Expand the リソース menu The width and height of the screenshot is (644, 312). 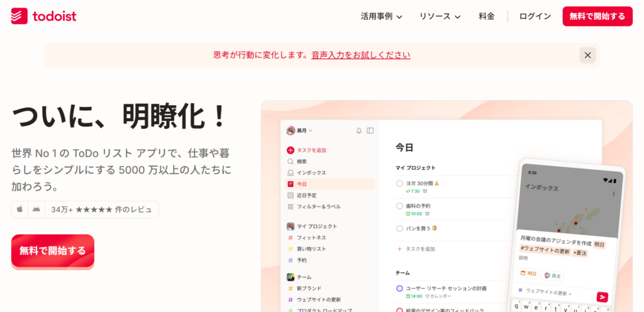[x=440, y=16]
